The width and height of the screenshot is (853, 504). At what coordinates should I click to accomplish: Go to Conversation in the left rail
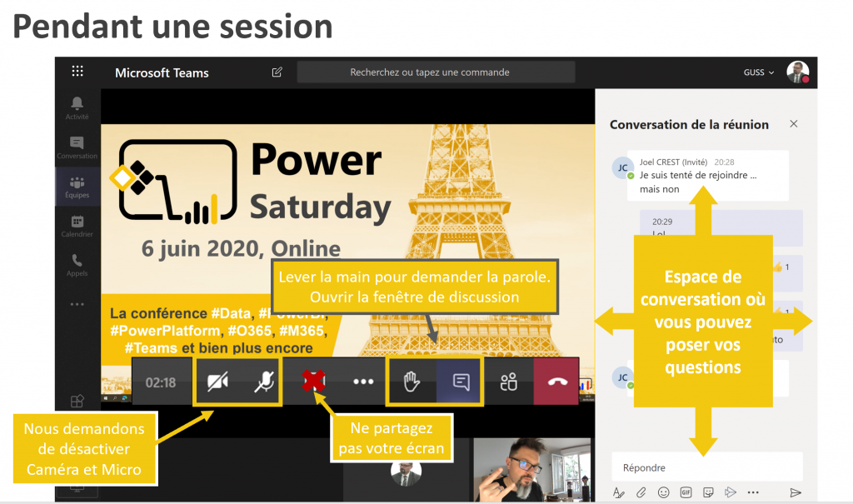[77, 147]
